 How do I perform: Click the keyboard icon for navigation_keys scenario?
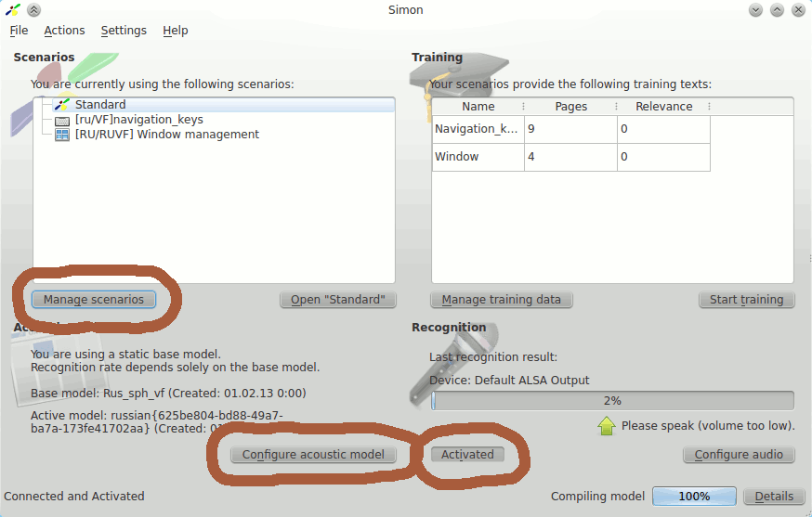tap(62, 121)
